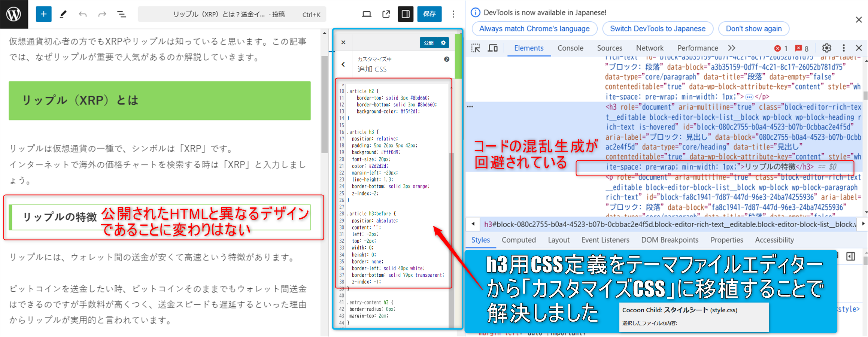Open the selected h3 node actions ellipsis
The image size is (868, 337).
pos(470,107)
